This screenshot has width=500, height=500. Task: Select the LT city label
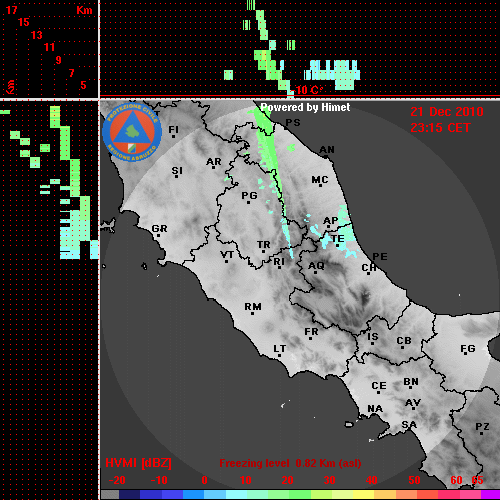click(x=280, y=349)
